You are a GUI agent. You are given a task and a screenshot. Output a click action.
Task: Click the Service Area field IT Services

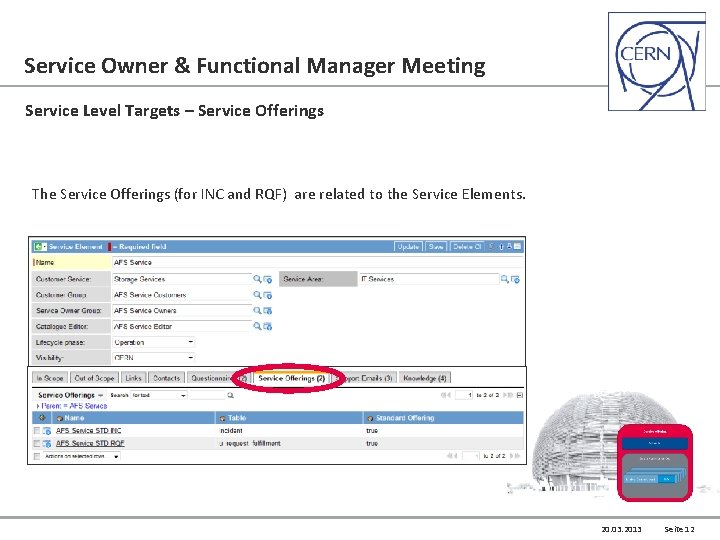point(429,279)
